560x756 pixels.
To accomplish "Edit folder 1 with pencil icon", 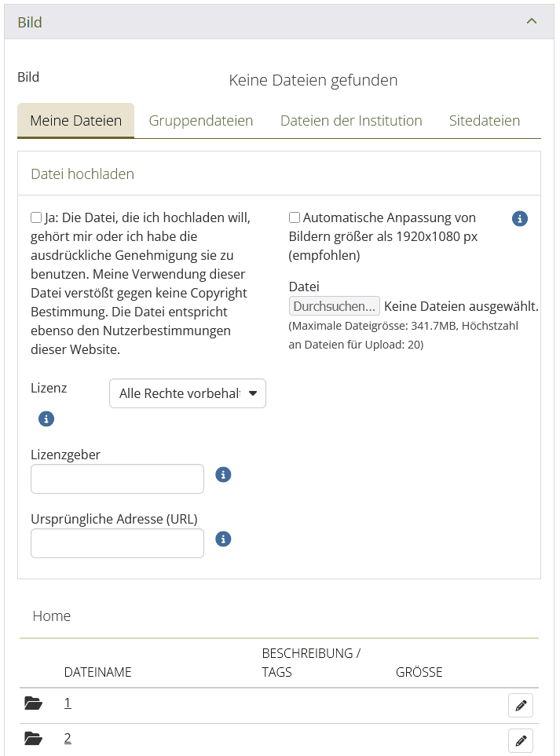I will click(521, 706).
